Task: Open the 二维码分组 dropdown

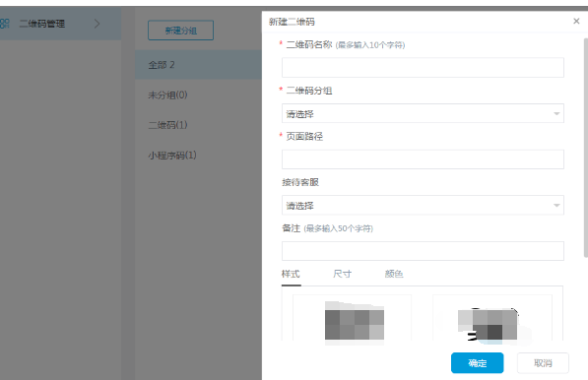Action: 423,113
